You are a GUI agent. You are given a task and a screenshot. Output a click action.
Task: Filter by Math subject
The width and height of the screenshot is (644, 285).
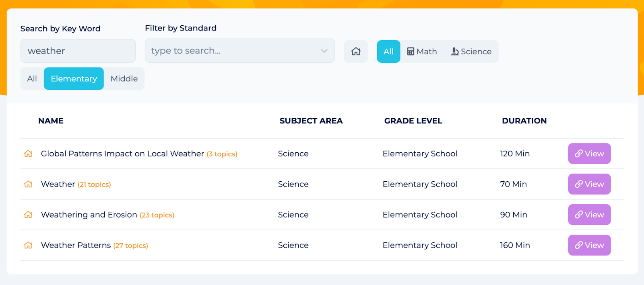coord(422,51)
